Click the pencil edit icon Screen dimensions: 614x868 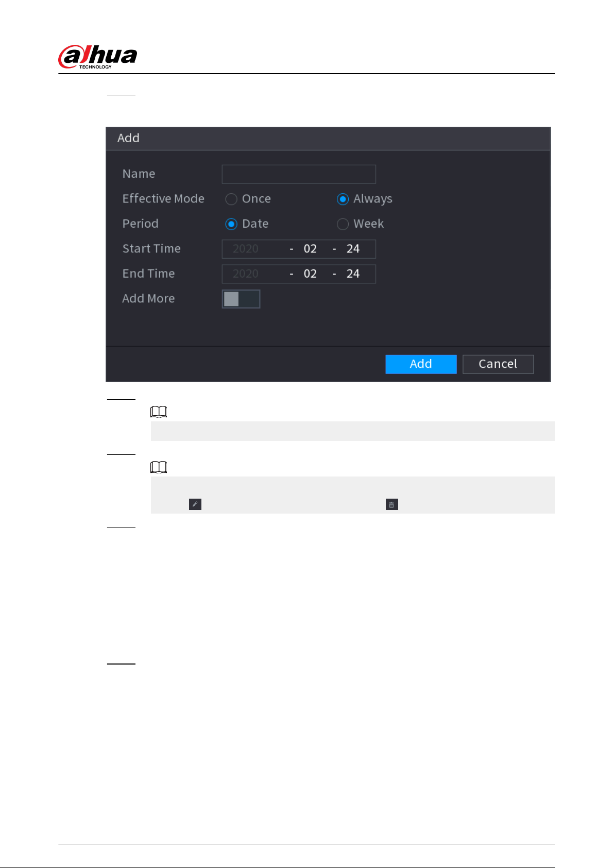195,504
